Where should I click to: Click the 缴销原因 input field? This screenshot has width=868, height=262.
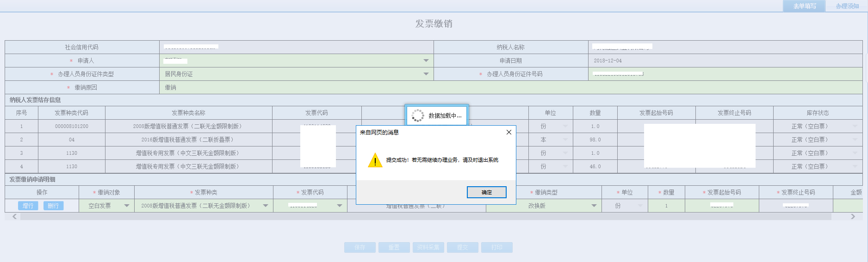(509, 87)
